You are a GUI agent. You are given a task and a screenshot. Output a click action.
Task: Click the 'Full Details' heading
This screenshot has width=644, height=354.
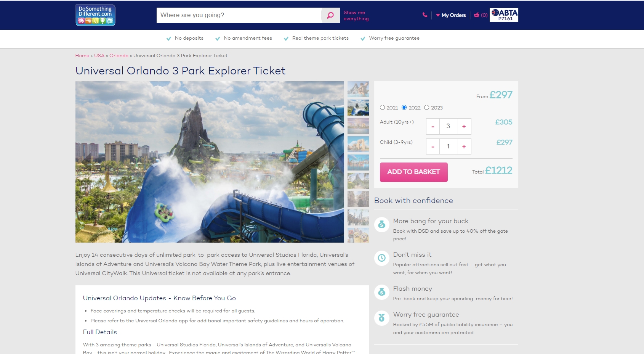click(x=100, y=332)
